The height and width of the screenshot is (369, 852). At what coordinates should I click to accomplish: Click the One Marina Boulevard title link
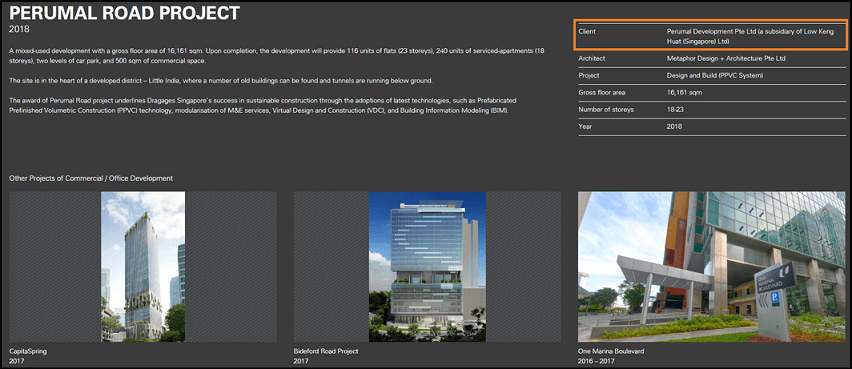pyautogui.click(x=611, y=352)
